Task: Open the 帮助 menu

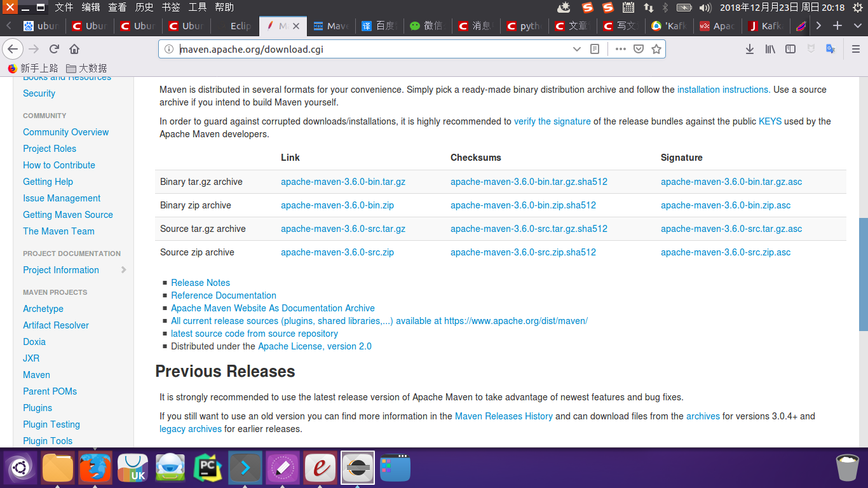Action: (224, 8)
